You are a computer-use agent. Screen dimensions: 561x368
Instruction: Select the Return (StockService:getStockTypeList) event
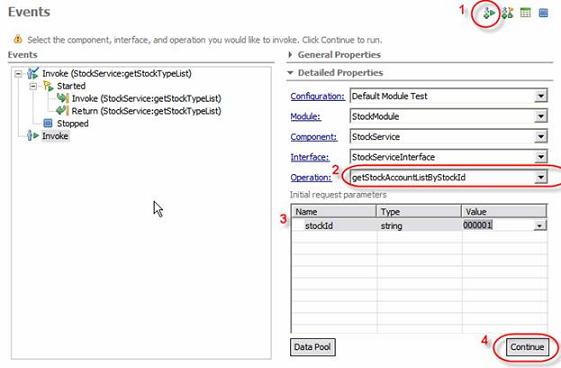146,111
